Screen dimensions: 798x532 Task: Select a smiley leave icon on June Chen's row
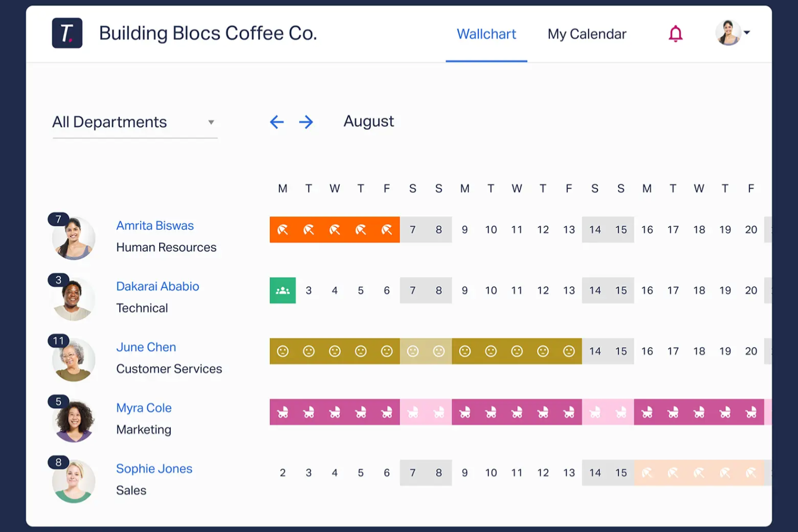click(x=335, y=351)
